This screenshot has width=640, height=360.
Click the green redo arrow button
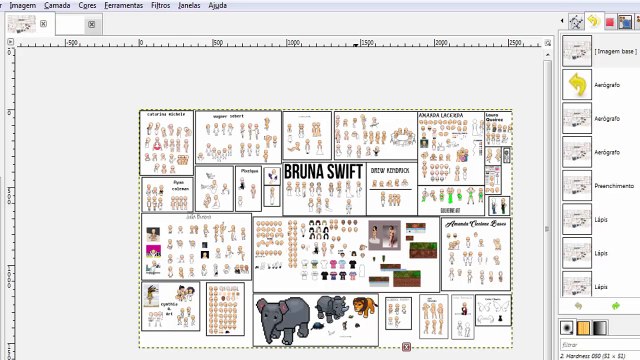point(616,306)
